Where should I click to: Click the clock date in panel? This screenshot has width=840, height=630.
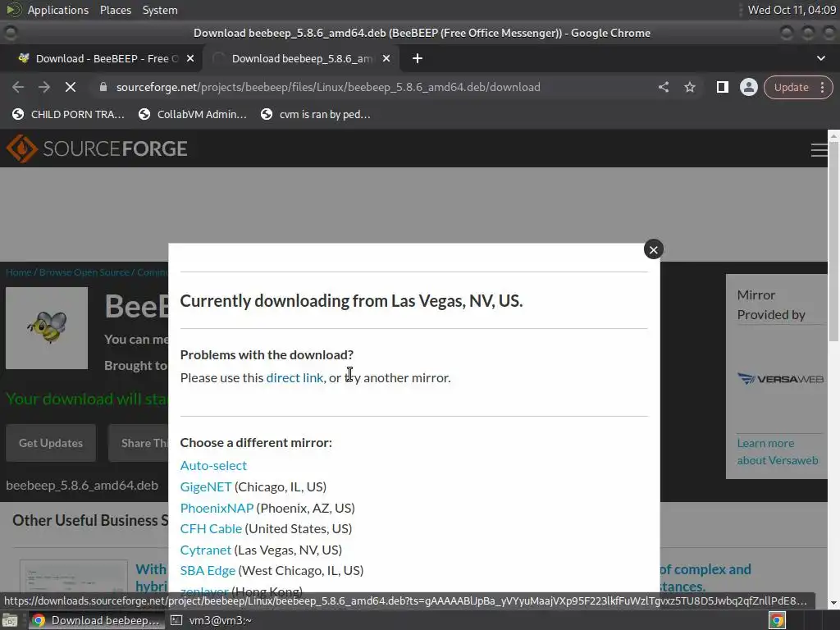pyautogui.click(x=792, y=10)
